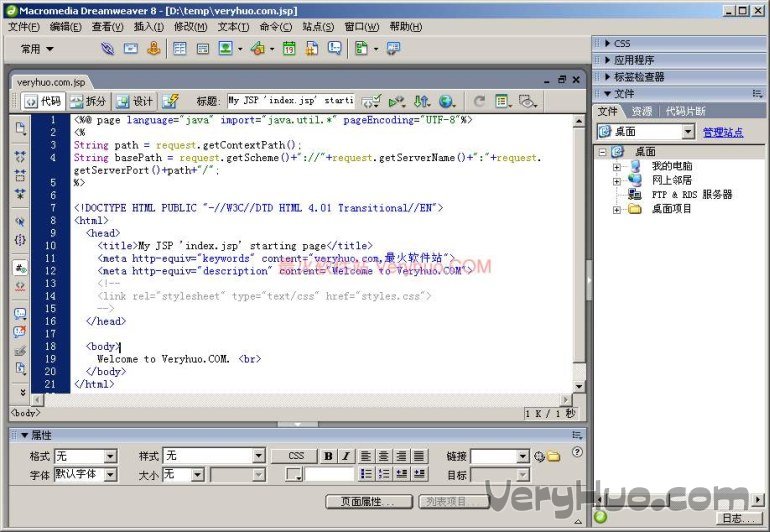Switch to the 资源 tab
The height and width of the screenshot is (532, 770).
[x=641, y=112]
